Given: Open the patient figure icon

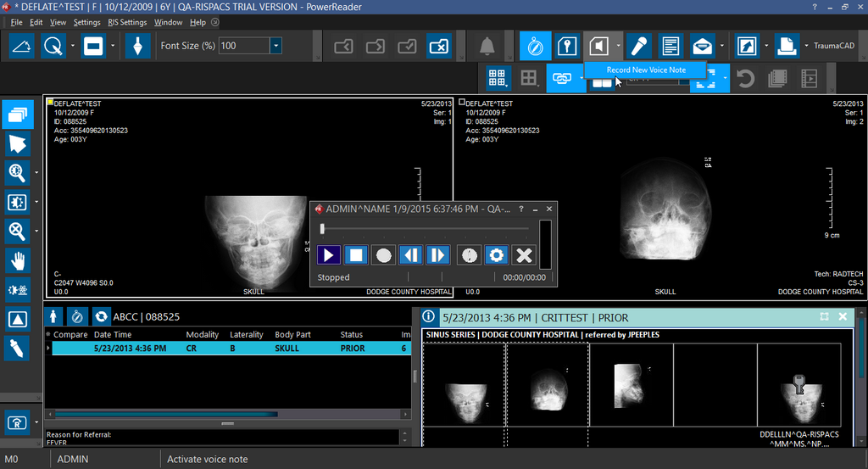Looking at the screenshot, I should click(x=54, y=316).
